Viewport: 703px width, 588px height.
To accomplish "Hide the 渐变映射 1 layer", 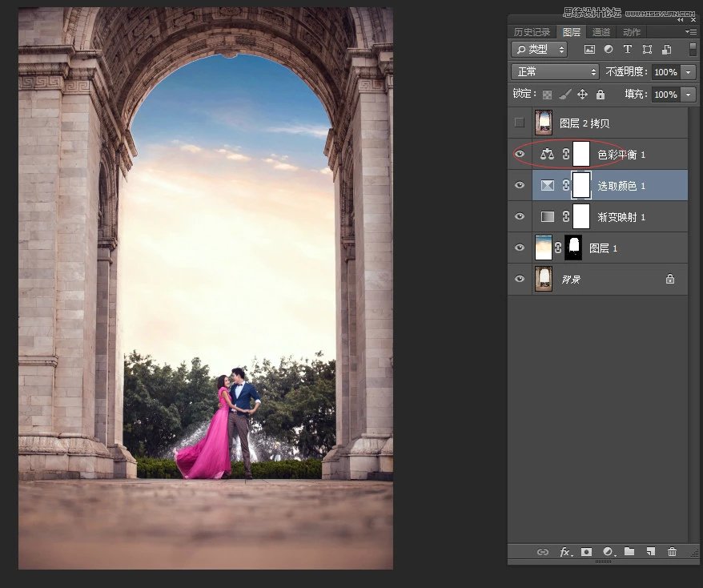I will [x=520, y=216].
